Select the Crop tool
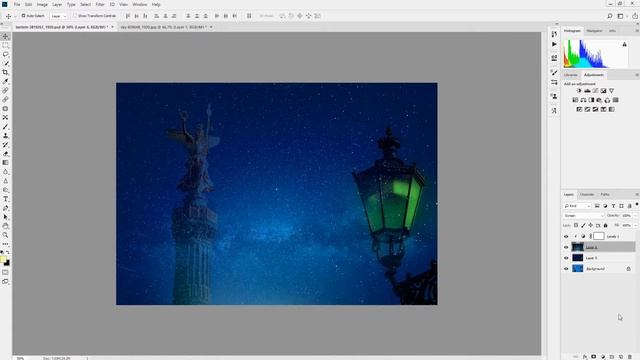This screenshot has height=360, width=640. 5,72
